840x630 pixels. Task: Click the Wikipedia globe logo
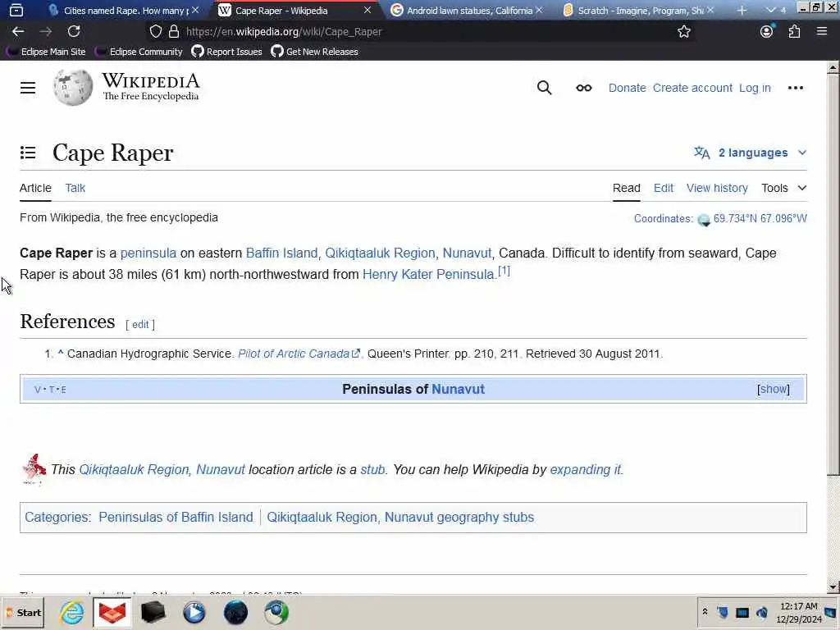coord(73,87)
